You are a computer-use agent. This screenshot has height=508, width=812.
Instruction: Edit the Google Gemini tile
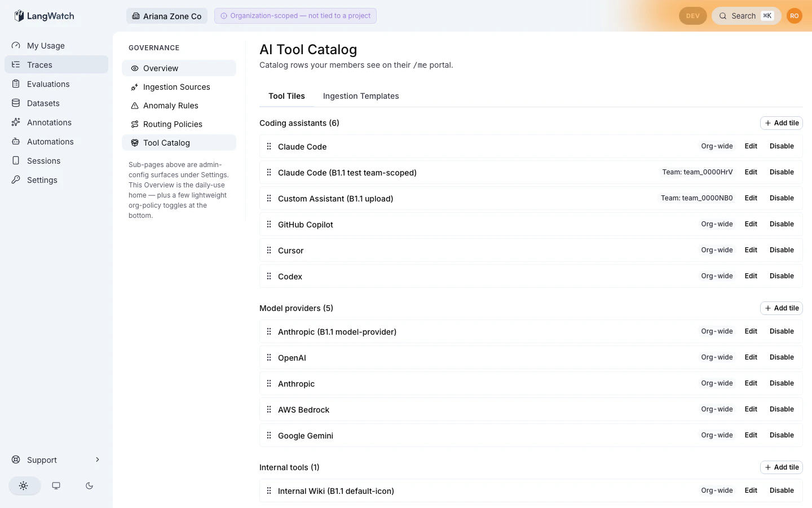(751, 435)
